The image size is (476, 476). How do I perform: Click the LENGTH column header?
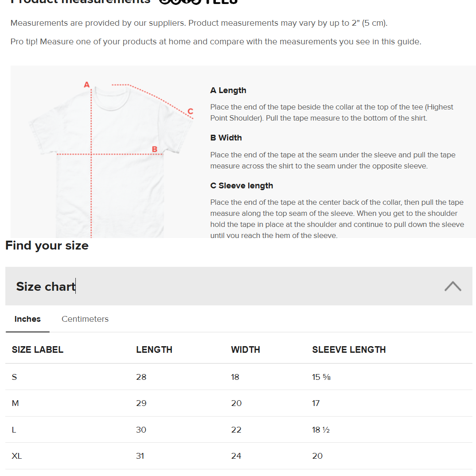pyautogui.click(x=154, y=350)
